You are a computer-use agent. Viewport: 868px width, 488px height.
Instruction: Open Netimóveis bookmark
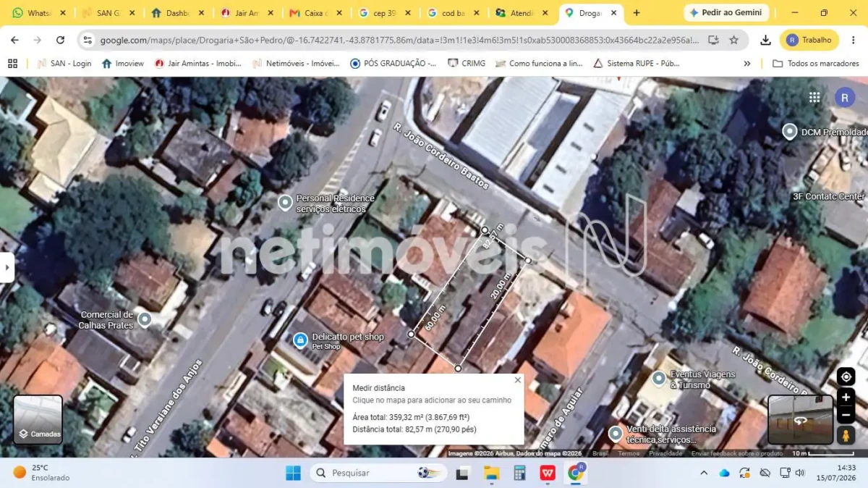point(295,64)
